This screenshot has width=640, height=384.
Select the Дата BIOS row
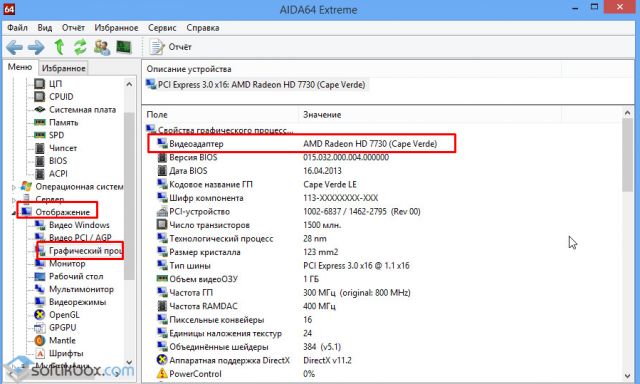click(249, 171)
